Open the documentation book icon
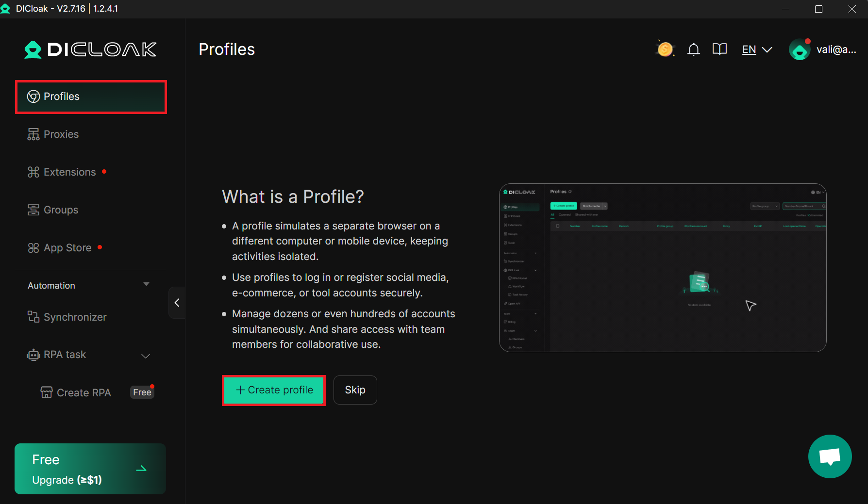 tap(719, 49)
